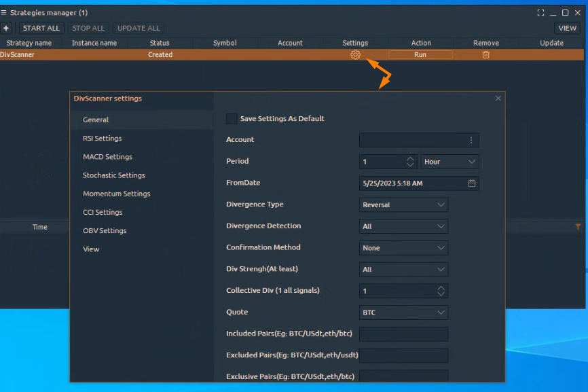Enable Save Settings As Default checkbox

coord(232,118)
